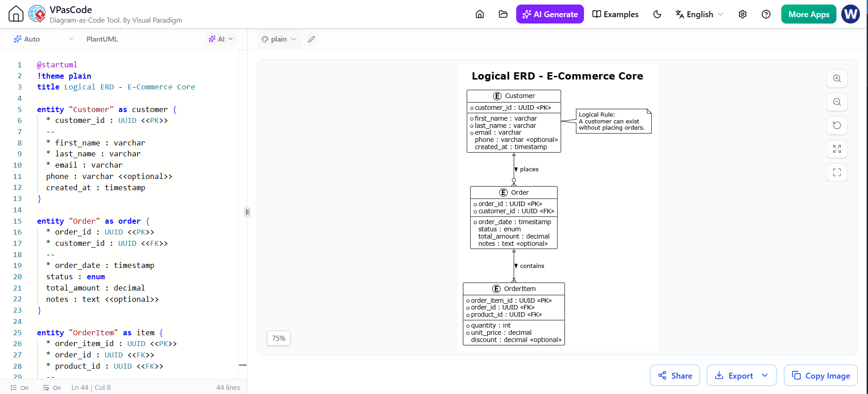This screenshot has width=868, height=394.
Task: Click the Order entity header in diagram
Action: [x=514, y=192]
